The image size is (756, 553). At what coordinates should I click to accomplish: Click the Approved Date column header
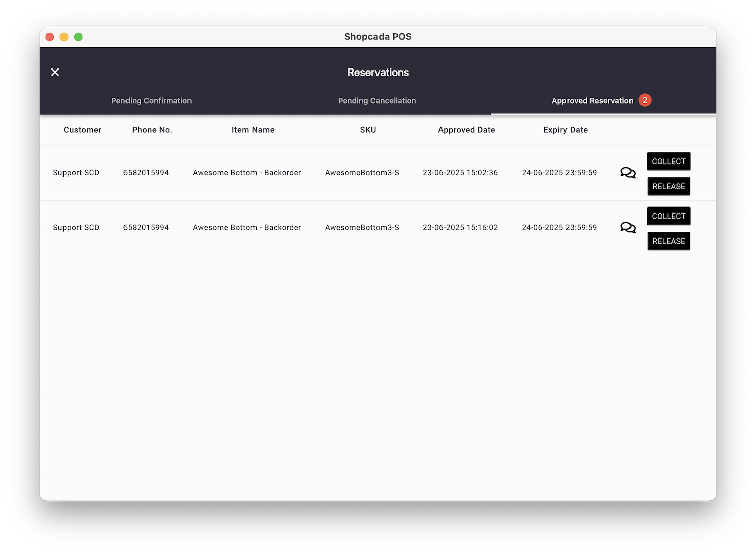tap(467, 130)
